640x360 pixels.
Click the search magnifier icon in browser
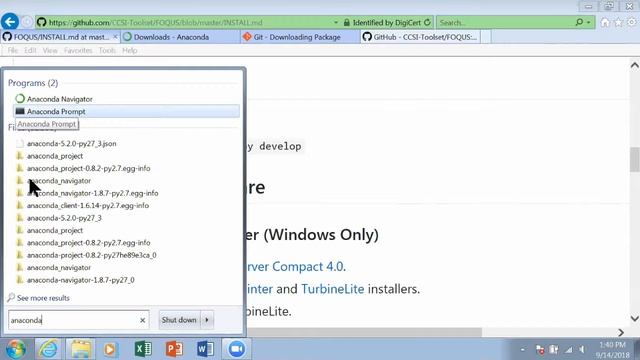coord(579,22)
